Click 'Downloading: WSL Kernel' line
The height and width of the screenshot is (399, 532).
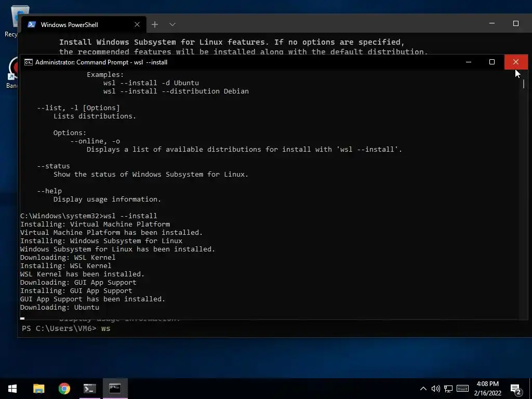click(68, 258)
